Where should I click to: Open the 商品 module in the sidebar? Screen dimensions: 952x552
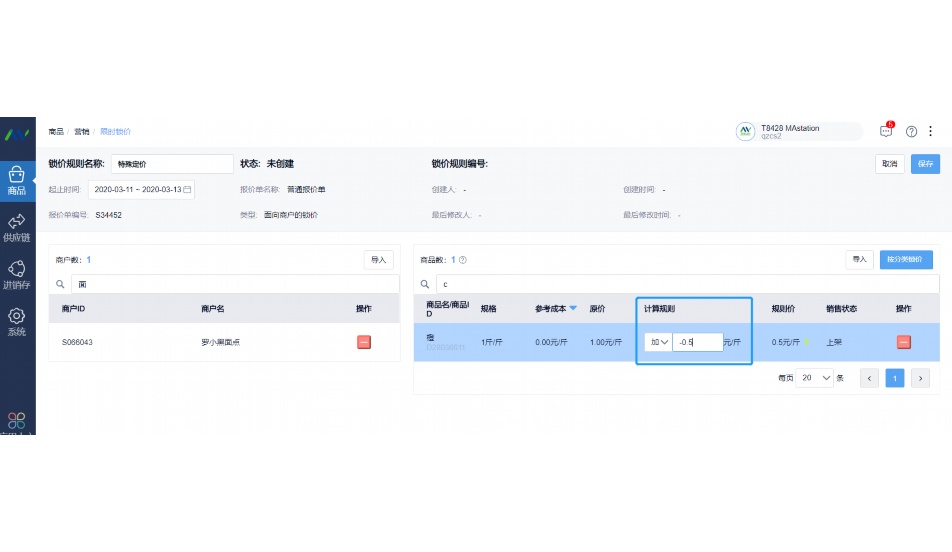[x=17, y=180]
